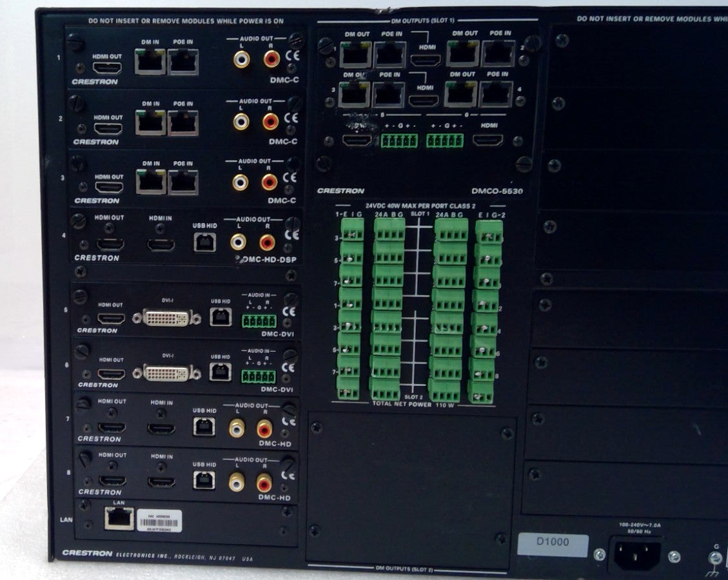
Task: Select the USB HID port on card 5
Action: (220, 317)
